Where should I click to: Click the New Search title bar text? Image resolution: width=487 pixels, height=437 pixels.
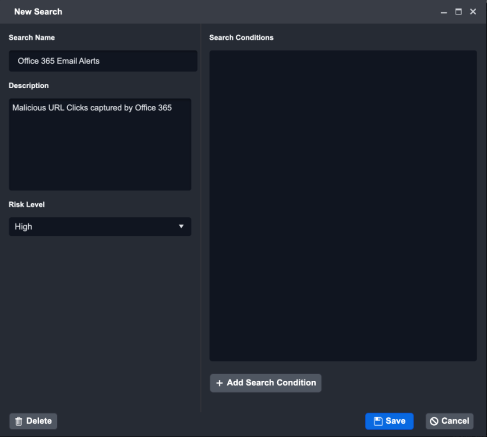click(38, 12)
